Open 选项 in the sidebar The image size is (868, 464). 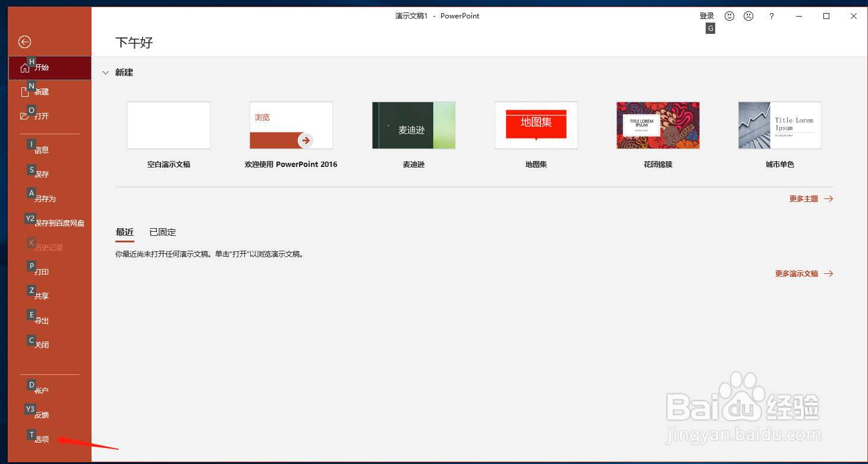pyautogui.click(x=50, y=440)
